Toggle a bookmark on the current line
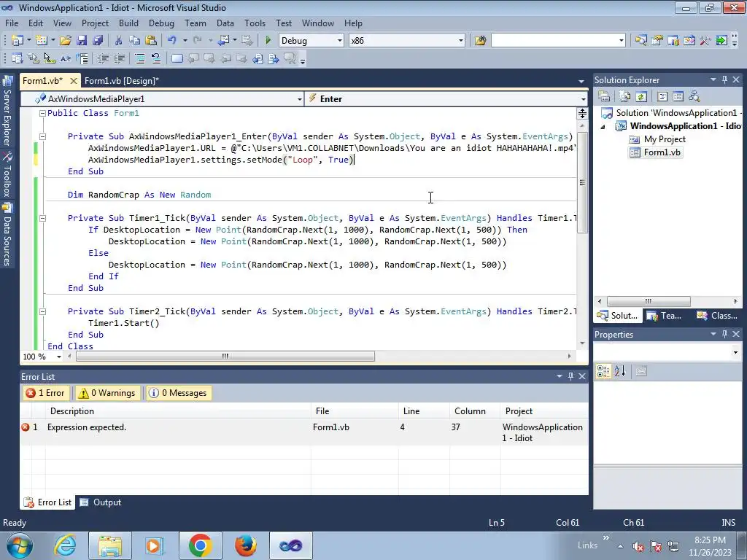The image size is (747, 560). [x=177, y=58]
